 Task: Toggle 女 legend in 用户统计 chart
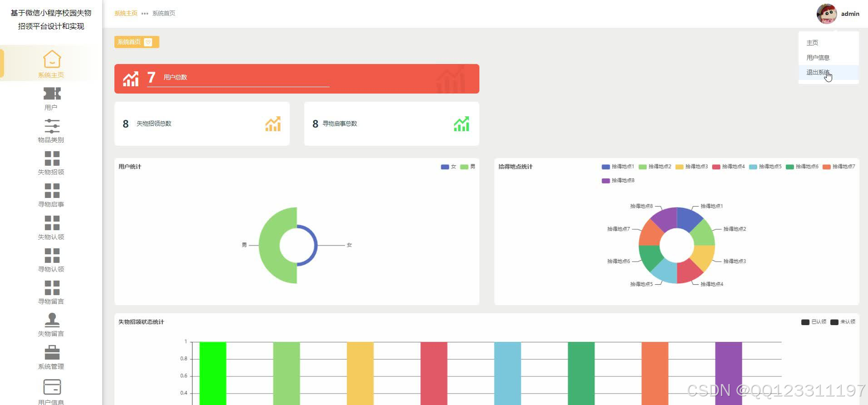(x=449, y=167)
